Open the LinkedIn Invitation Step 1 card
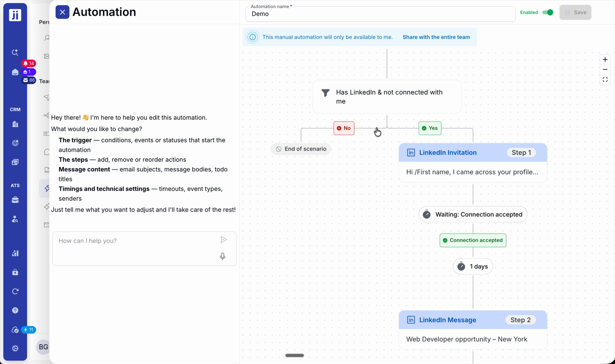Screen dimensions: 615x364 [x=473, y=163]
